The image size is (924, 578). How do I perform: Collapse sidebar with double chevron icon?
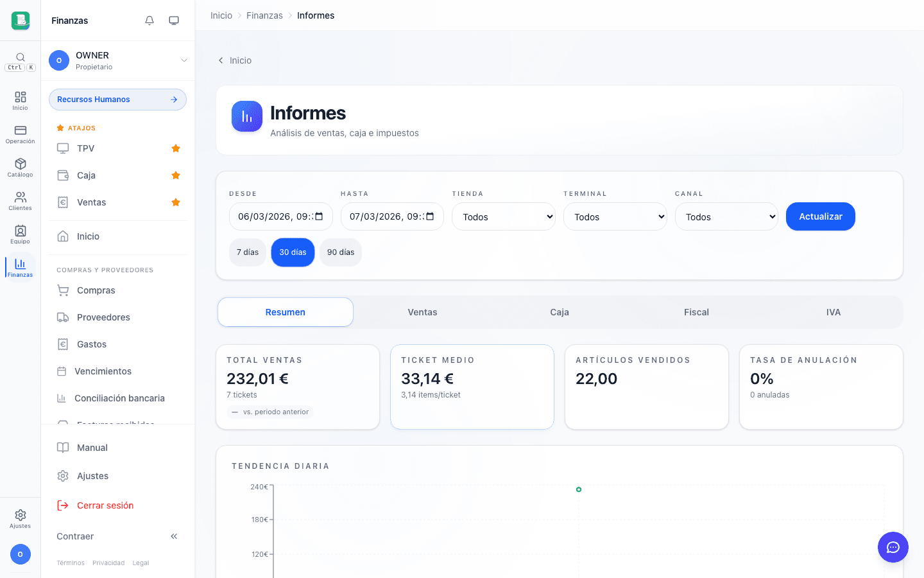click(174, 536)
